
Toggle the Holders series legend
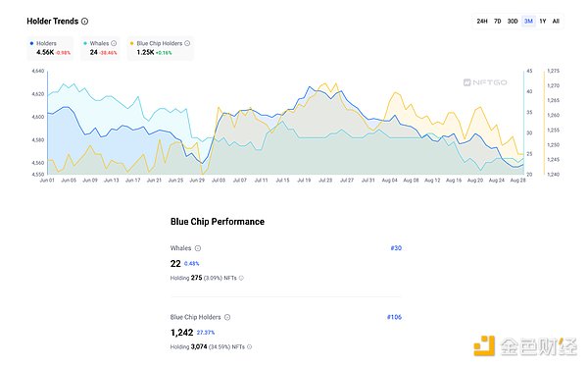tap(50, 48)
